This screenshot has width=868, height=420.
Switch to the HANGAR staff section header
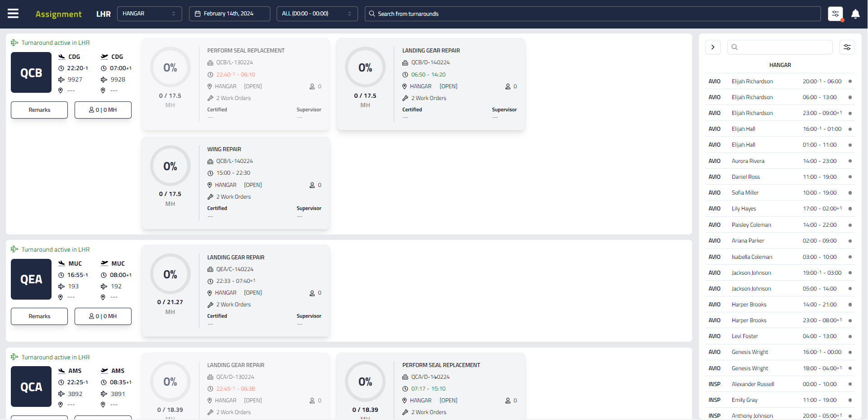tap(780, 65)
